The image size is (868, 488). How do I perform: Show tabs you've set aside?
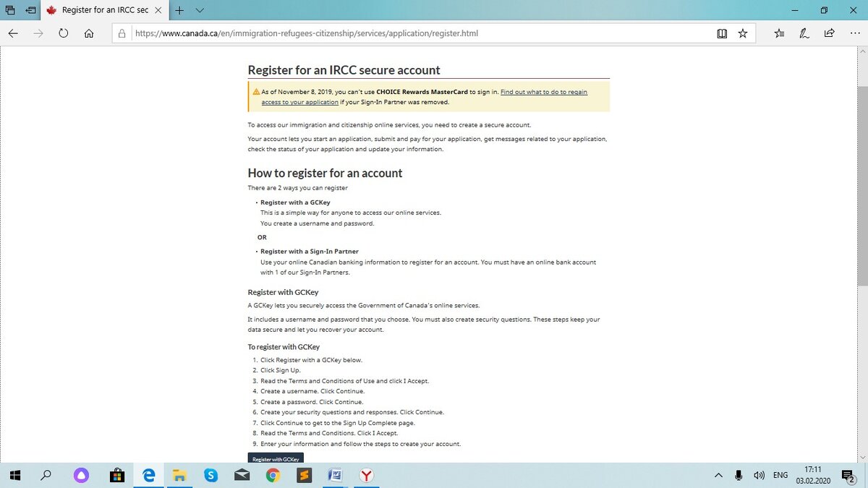(x=10, y=10)
